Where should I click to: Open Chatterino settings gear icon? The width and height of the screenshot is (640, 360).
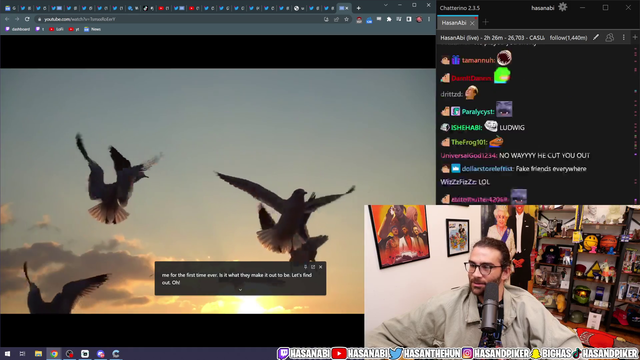point(562,7)
